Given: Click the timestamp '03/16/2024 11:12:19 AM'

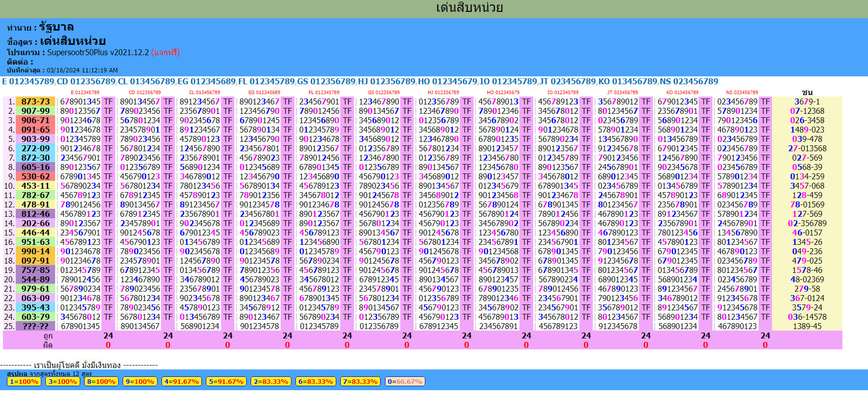Looking at the screenshot, I should 82,70.
